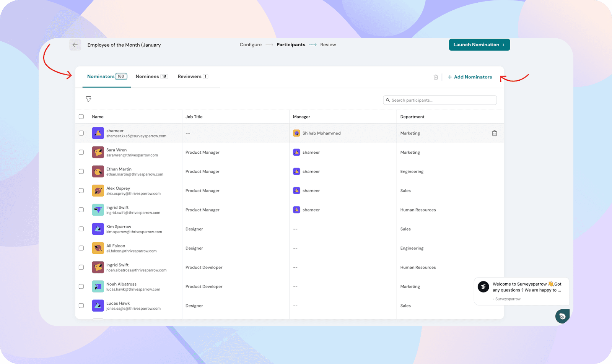Click Sara Wren's avatar icon
Viewport: 612px width, 364px height.
pyautogui.click(x=98, y=153)
